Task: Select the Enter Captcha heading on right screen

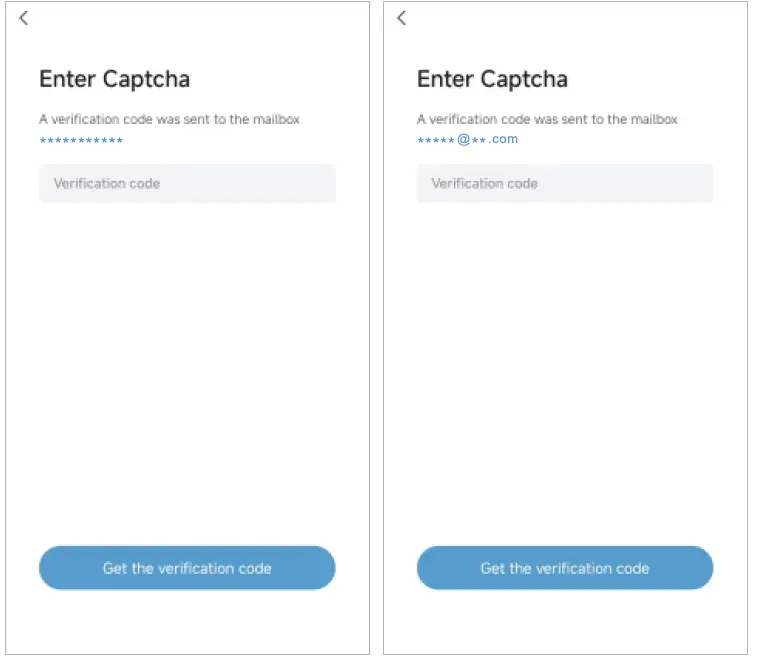Action: pos(492,79)
